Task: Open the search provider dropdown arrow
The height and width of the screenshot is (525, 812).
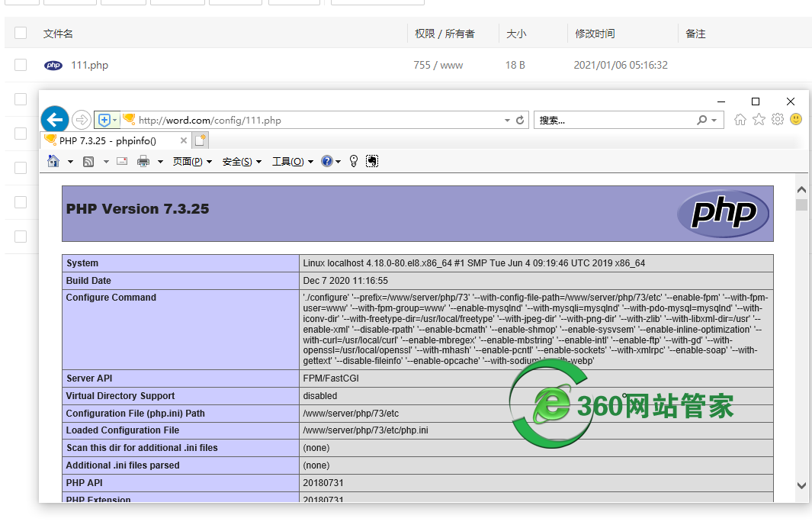Action: coord(714,121)
